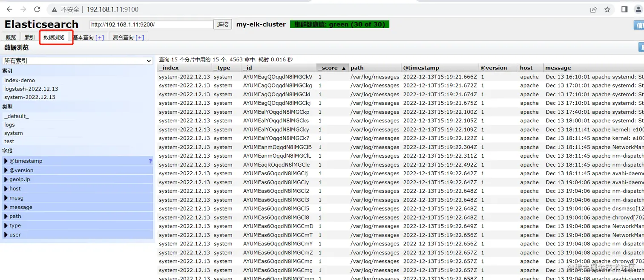Screen dimensions: 644x280
Task: Sort by the _type column header
Action: pos(227,68)
